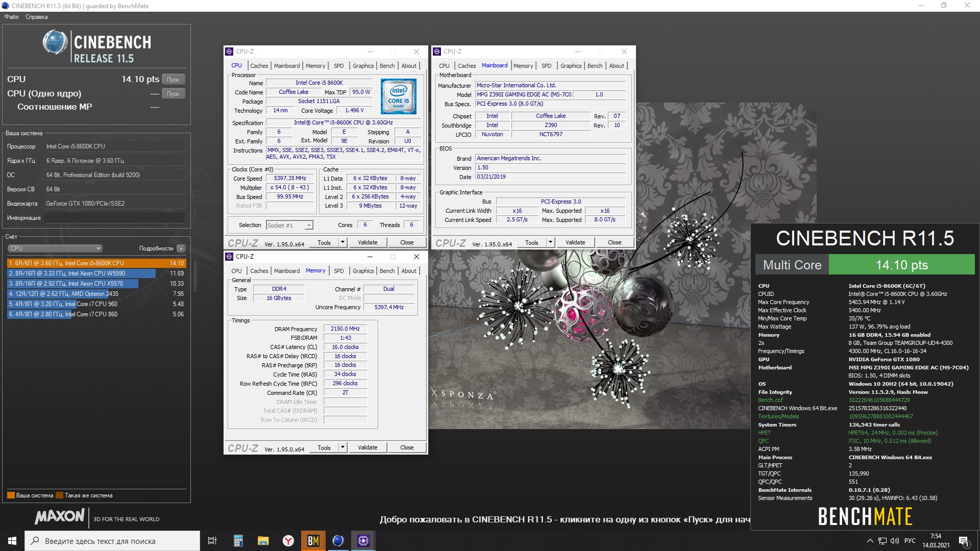Select AMD Opteron 2435 ranking row
The image size is (980, 551).
tap(96, 294)
